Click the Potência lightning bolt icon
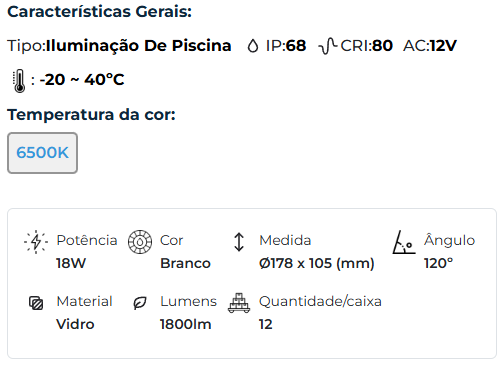 point(36,242)
